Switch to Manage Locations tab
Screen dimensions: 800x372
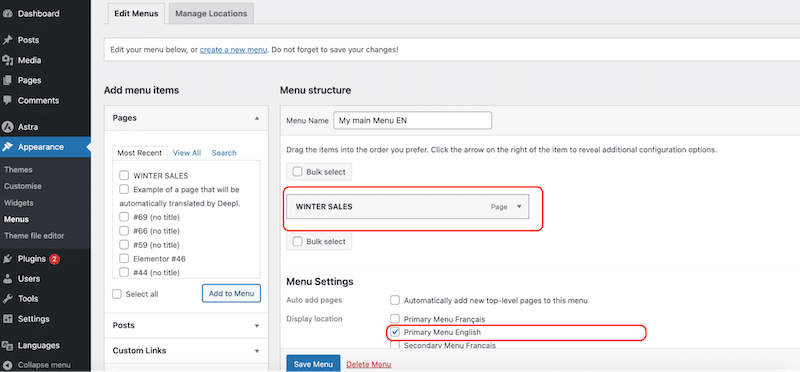[211, 14]
